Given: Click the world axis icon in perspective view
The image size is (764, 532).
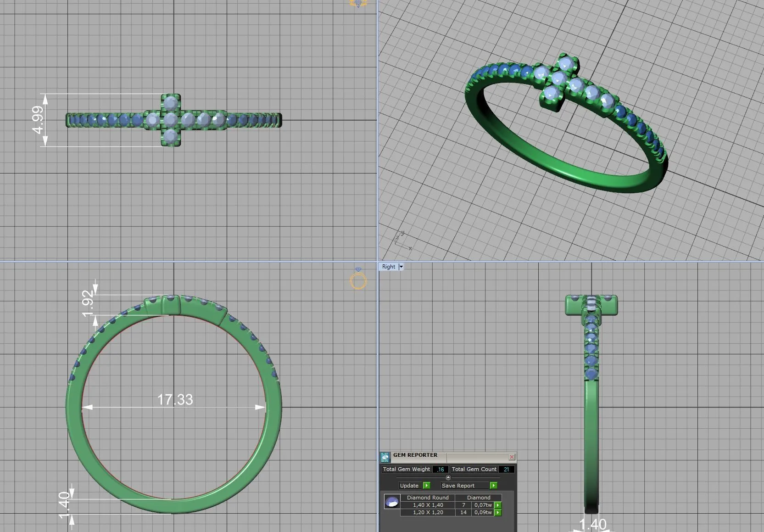Looking at the screenshot, I should tap(402, 241).
